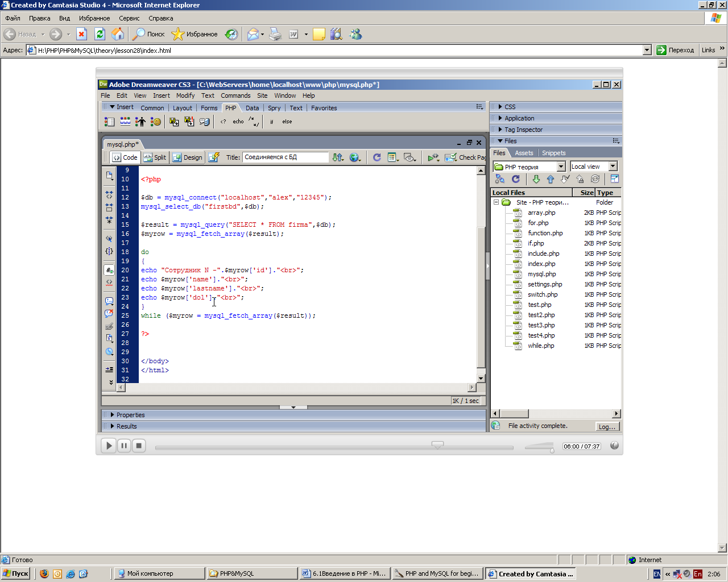Switch to Design view
The height and width of the screenshot is (582, 728).
pos(188,157)
